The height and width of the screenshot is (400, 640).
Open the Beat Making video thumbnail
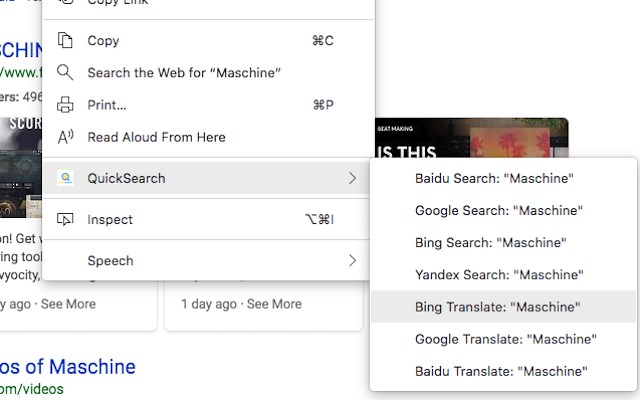coord(470,138)
